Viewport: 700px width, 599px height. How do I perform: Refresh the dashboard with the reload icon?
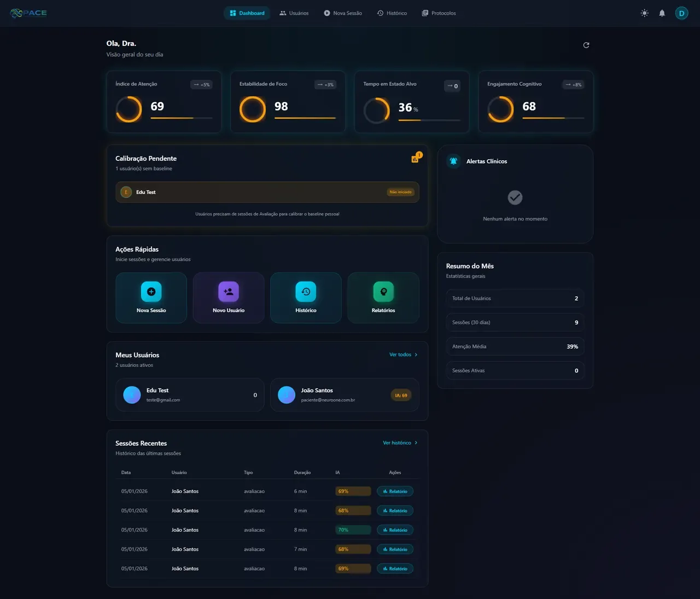pos(586,45)
